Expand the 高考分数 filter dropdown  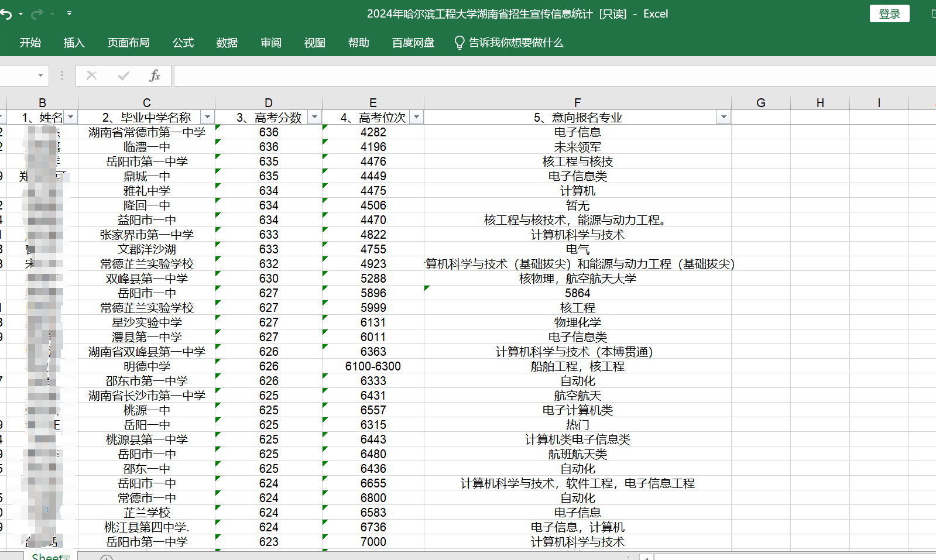pos(314,118)
